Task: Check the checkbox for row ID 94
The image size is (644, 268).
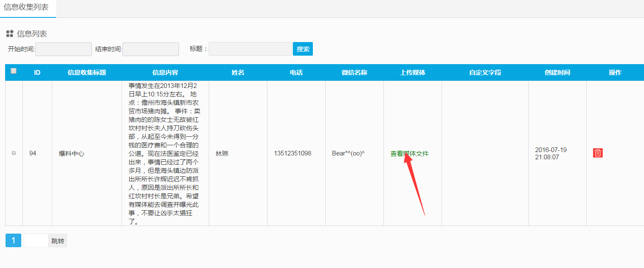Action: click(14, 153)
